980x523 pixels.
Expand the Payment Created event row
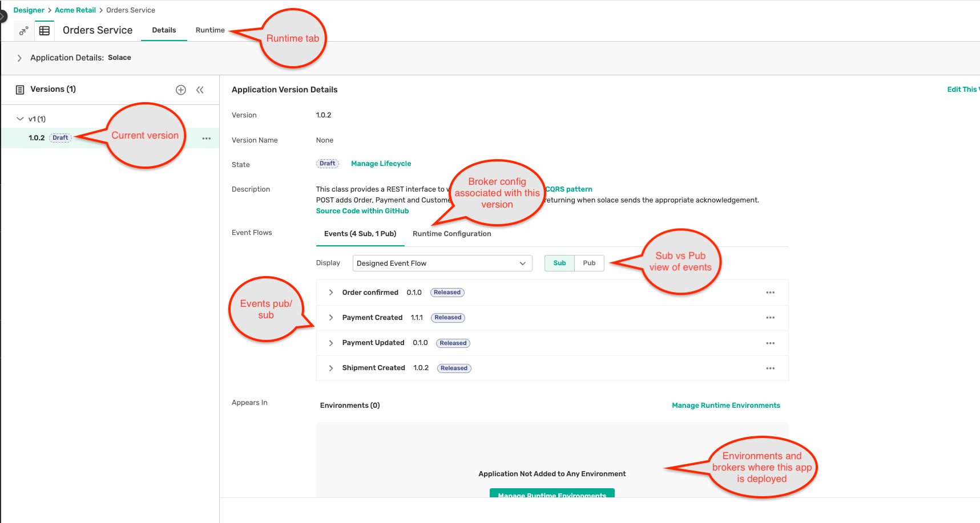pyautogui.click(x=331, y=318)
